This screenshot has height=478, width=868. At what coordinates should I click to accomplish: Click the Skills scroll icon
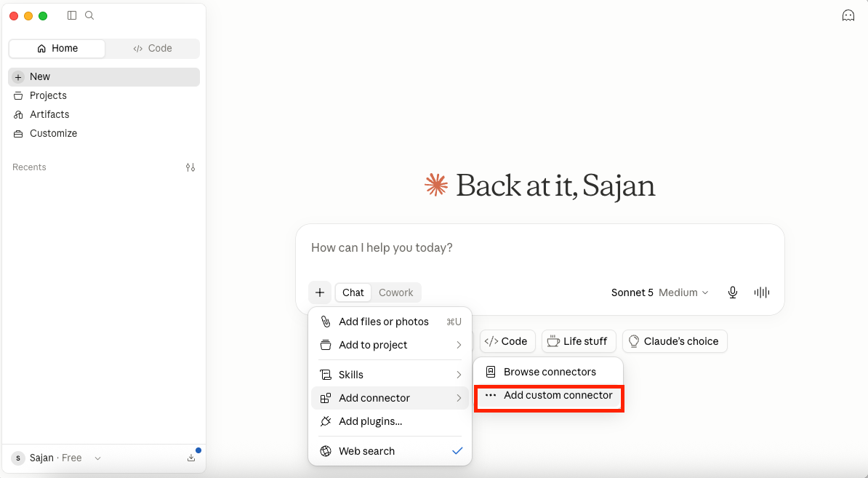[326, 375]
